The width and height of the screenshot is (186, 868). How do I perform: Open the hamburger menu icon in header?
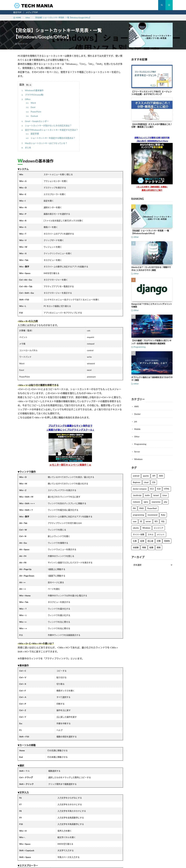coord(169,5)
